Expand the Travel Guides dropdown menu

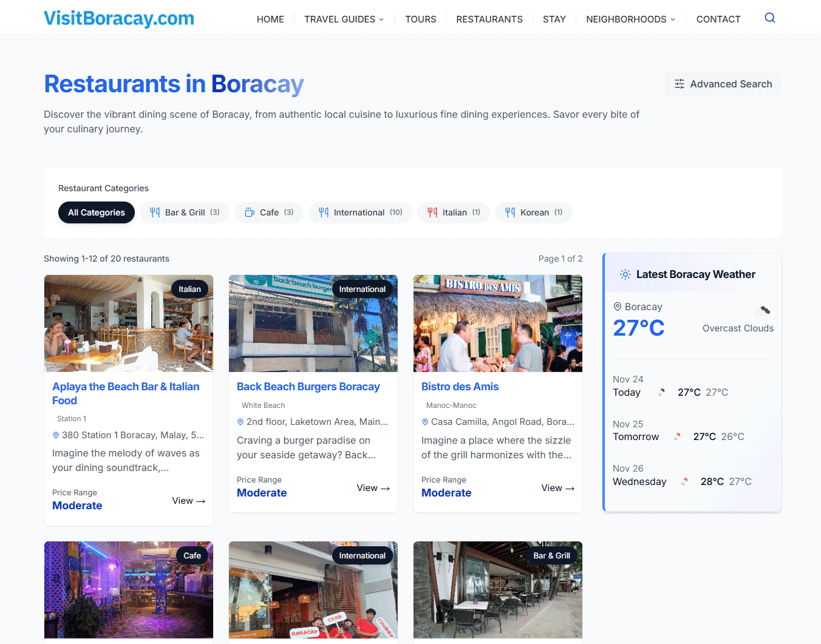pyautogui.click(x=344, y=19)
